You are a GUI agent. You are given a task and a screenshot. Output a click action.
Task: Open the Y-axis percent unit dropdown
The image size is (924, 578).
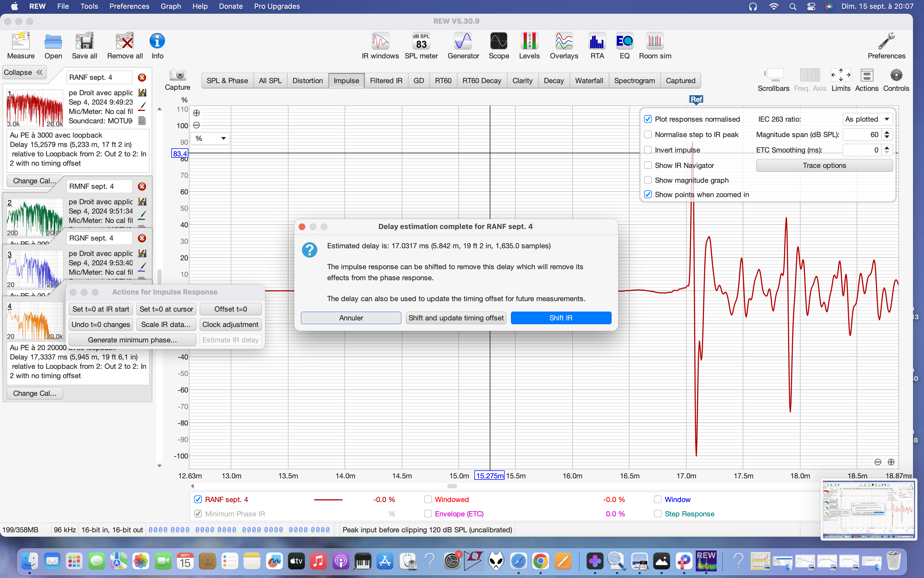(x=210, y=138)
